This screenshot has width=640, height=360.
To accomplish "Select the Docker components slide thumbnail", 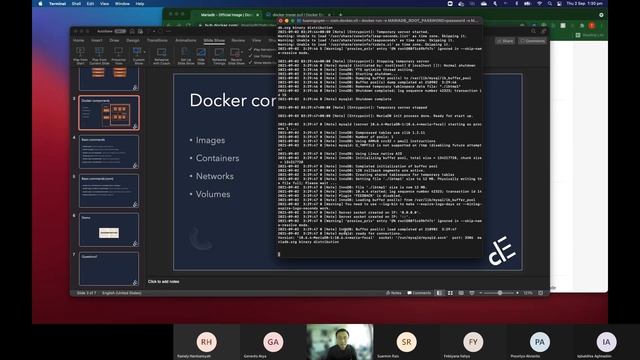I will [109, 113].
